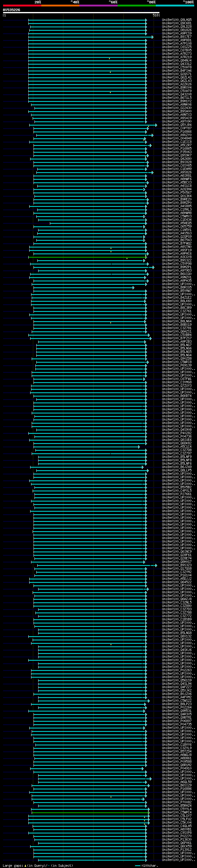Click the orange ~40% identity legend bar
197x868 pixels.
(60, 6)
